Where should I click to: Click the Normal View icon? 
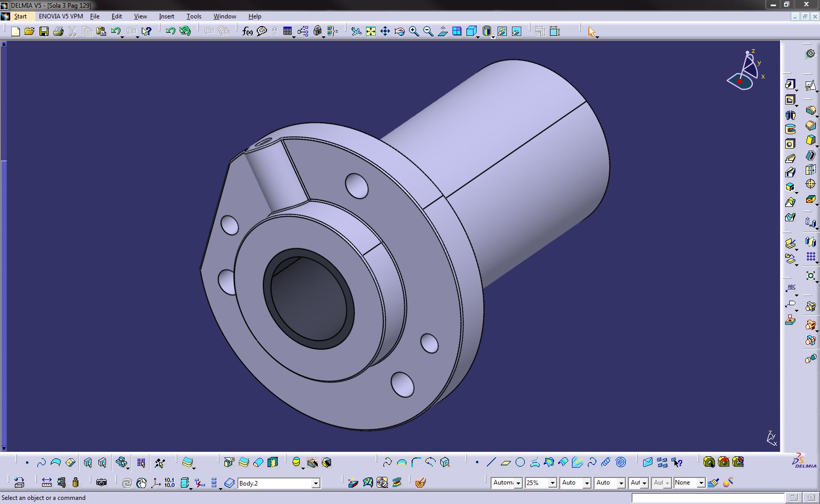(443, 31)
